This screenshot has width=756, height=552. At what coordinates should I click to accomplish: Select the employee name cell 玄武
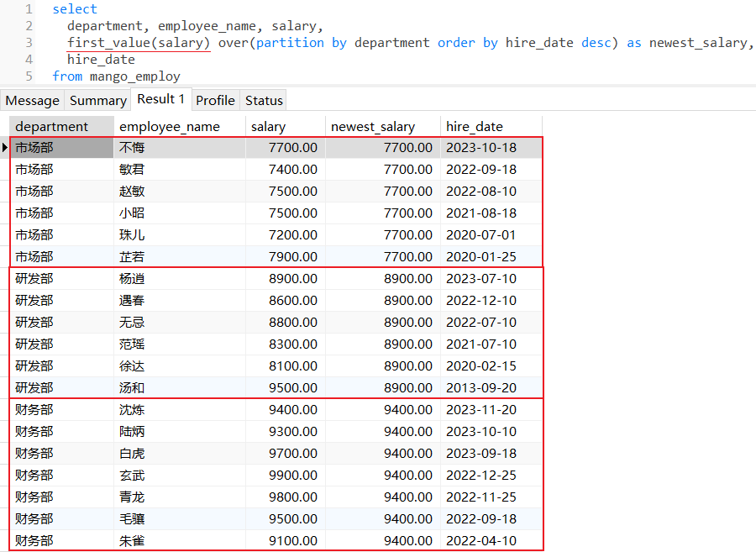180,476
